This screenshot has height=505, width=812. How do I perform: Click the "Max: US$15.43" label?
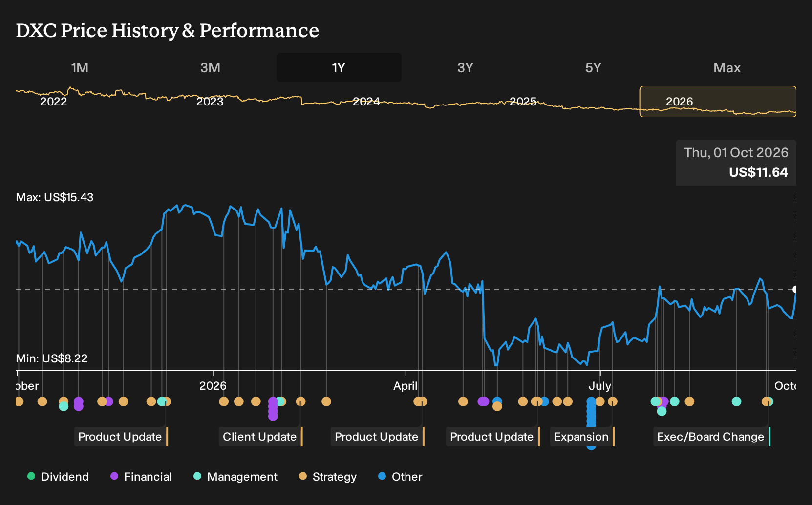55,197
